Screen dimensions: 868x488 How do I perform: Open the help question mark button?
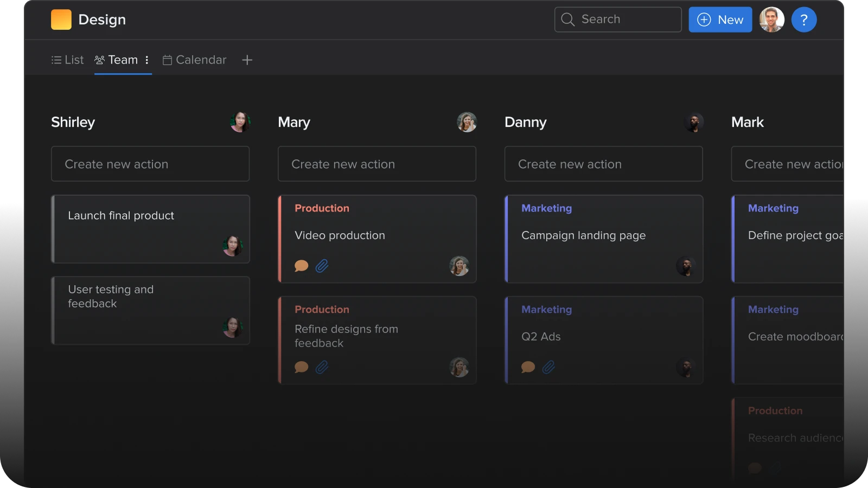[x=804, y=20]
